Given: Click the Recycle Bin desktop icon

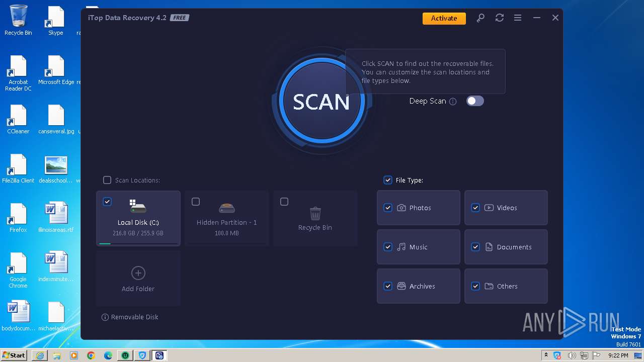Looking at the screenshot, I should coord(18,20).
